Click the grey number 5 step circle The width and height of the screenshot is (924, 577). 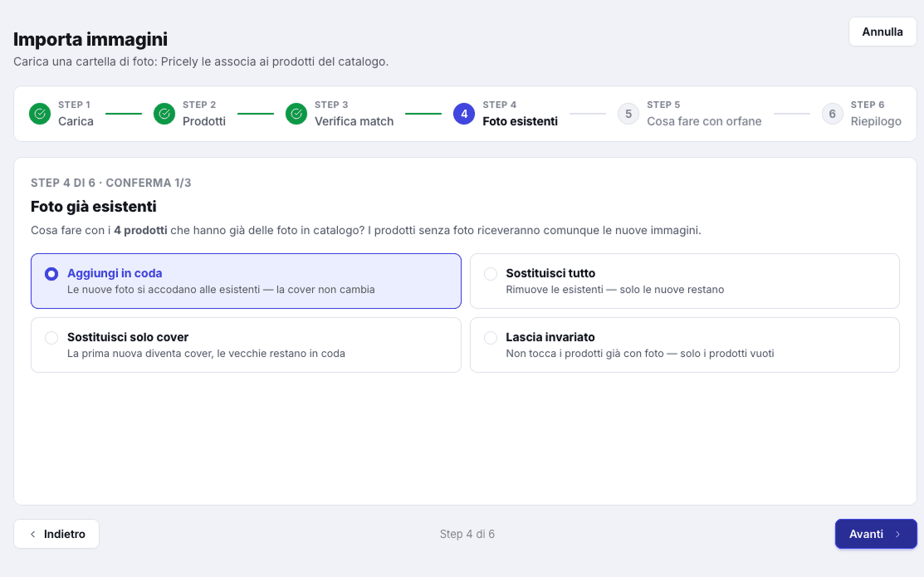coord(628,114)
